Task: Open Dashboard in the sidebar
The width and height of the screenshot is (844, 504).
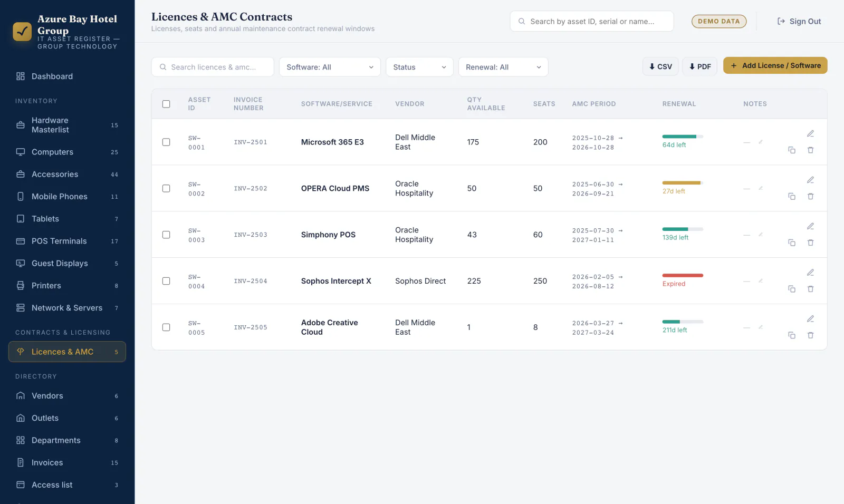Action: tap(67, 76)
